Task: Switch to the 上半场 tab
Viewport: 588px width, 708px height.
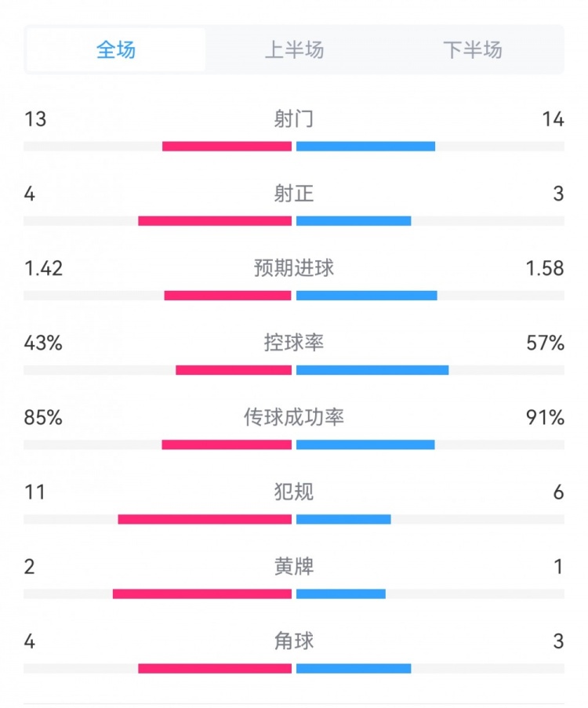Action: pos(294,50)
